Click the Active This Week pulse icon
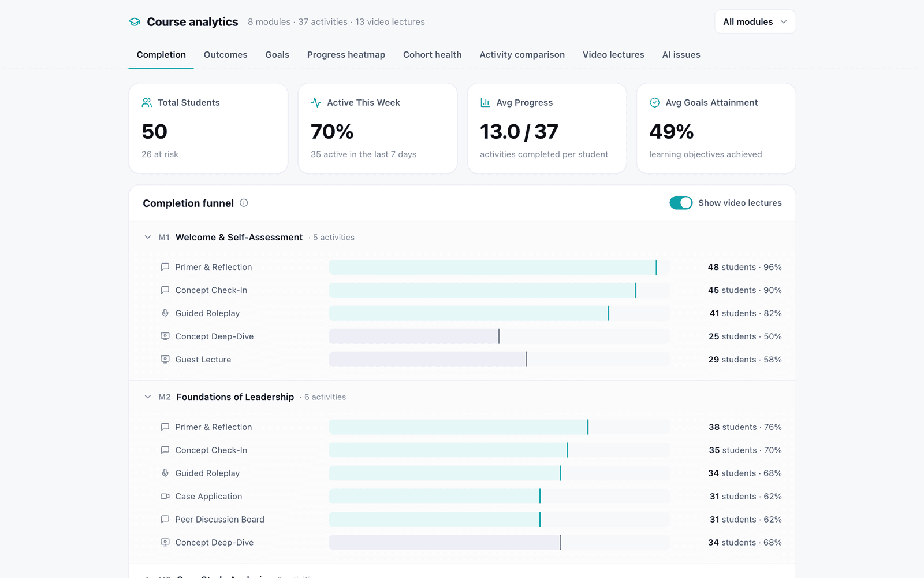This screenshot has width=924, height=578. 316,102
